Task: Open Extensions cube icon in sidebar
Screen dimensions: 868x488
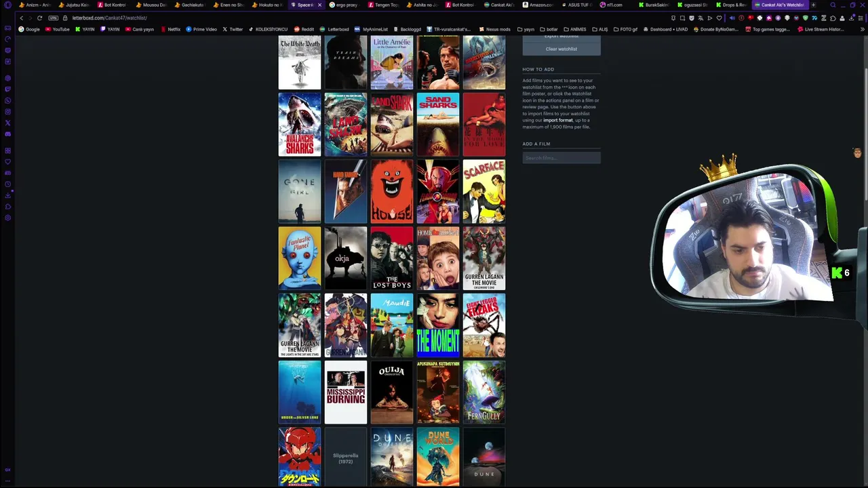Action: coord(7,207)
